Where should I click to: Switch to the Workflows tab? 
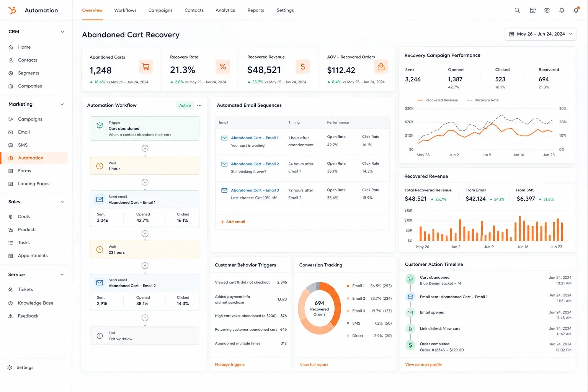(125, 10)
